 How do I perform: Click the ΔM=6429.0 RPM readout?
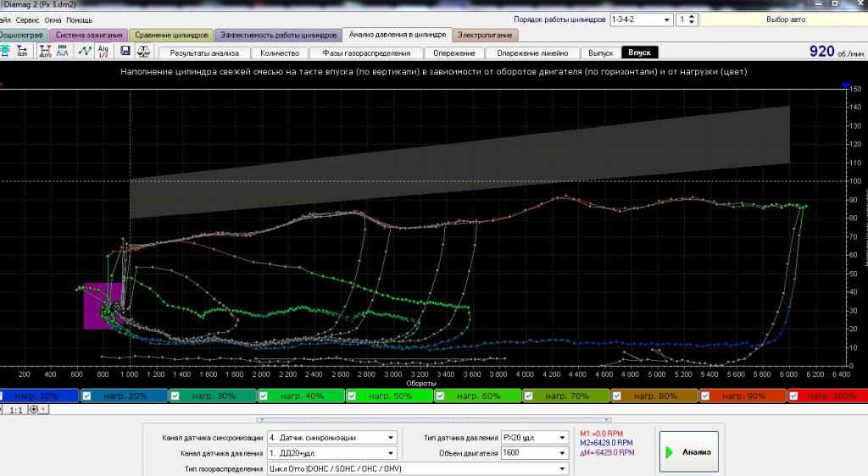[x=607, y=452]
